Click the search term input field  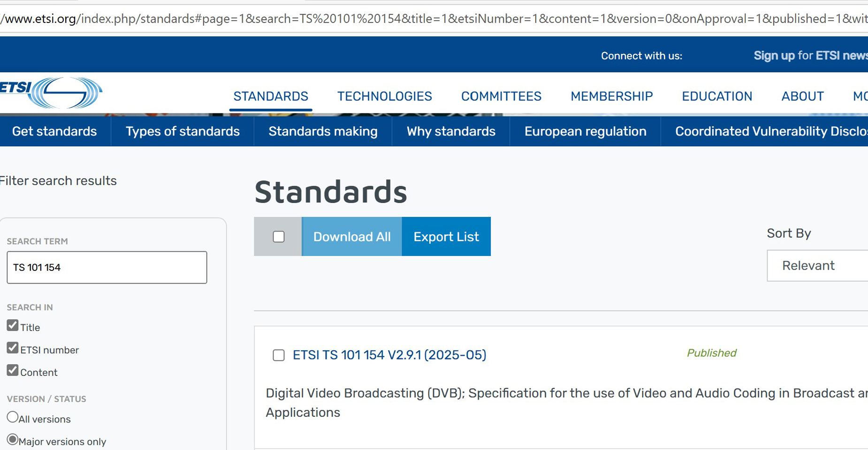coord(107,267)
